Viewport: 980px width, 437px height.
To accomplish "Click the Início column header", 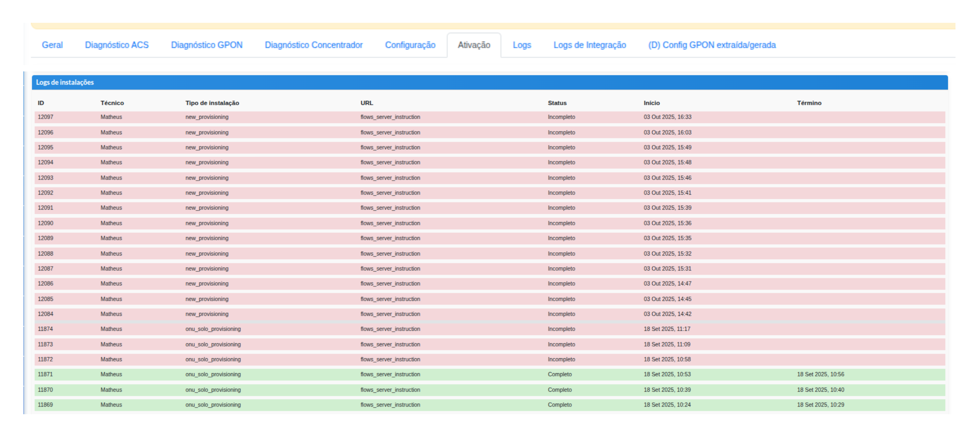I will pyautogui.click(x=651, y=103).
